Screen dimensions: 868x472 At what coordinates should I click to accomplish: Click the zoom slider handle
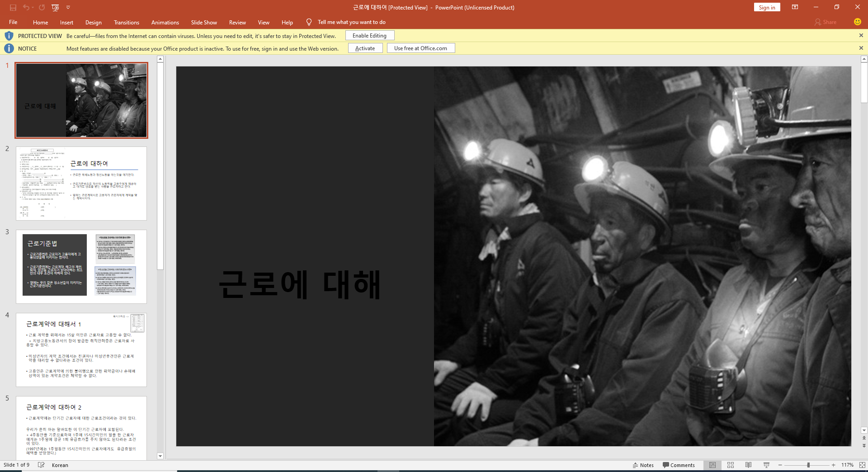tap(808, 465)
